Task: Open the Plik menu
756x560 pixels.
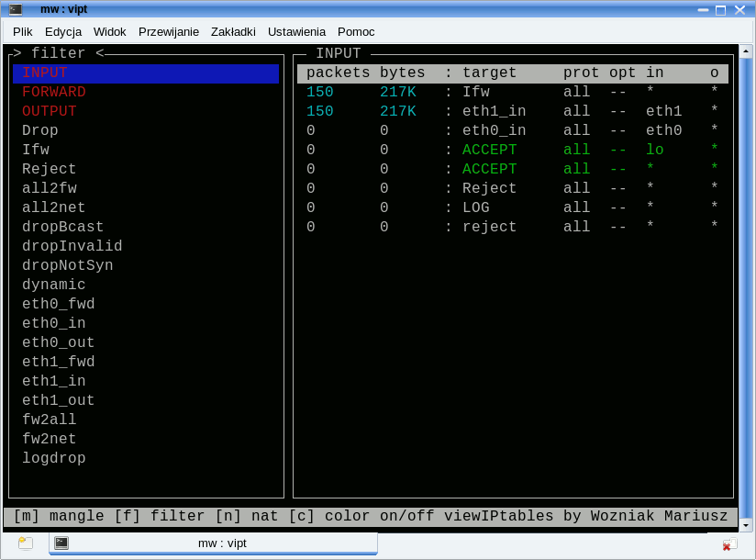Action: 22,31
